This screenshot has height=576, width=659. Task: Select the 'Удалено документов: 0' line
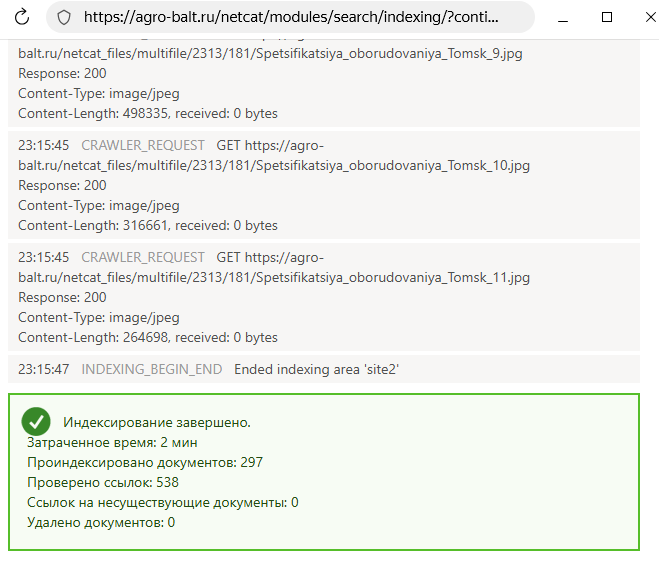point(101,522)
